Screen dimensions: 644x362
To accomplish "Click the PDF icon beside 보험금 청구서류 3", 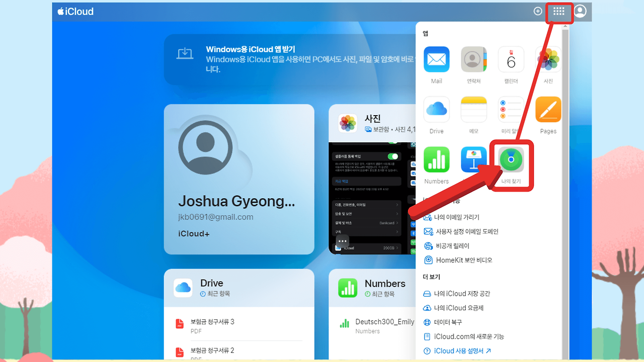I will 180,324.
